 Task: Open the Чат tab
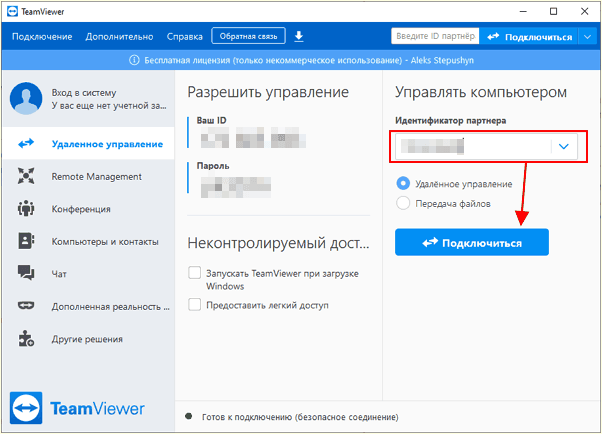coord(89,273)
